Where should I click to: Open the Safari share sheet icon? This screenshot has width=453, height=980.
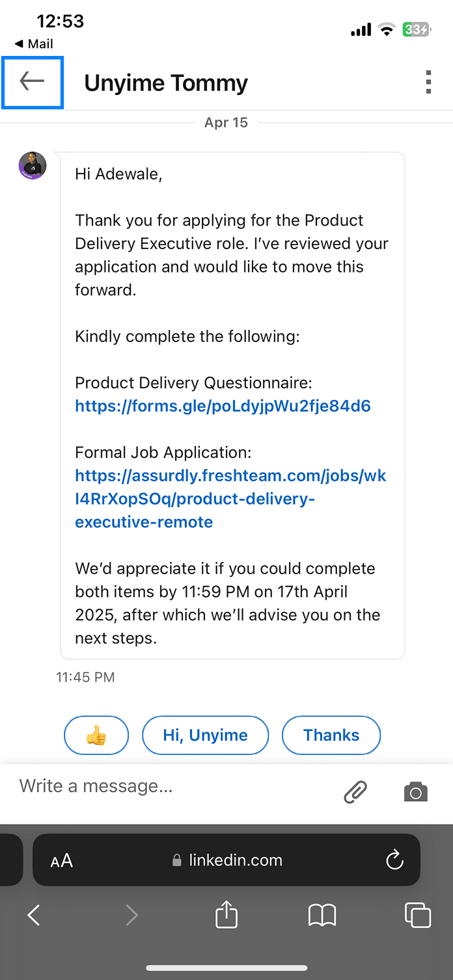(x=226, y=914)
